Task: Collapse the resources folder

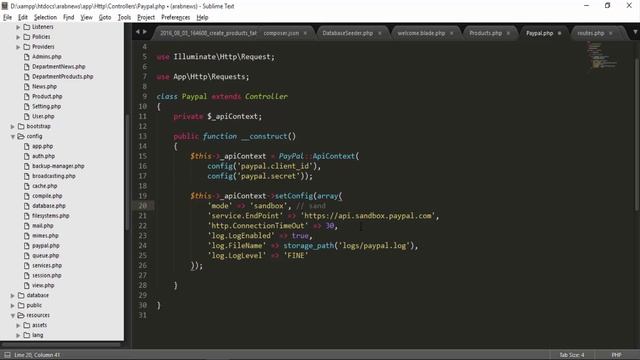Action: coord(13,316)
